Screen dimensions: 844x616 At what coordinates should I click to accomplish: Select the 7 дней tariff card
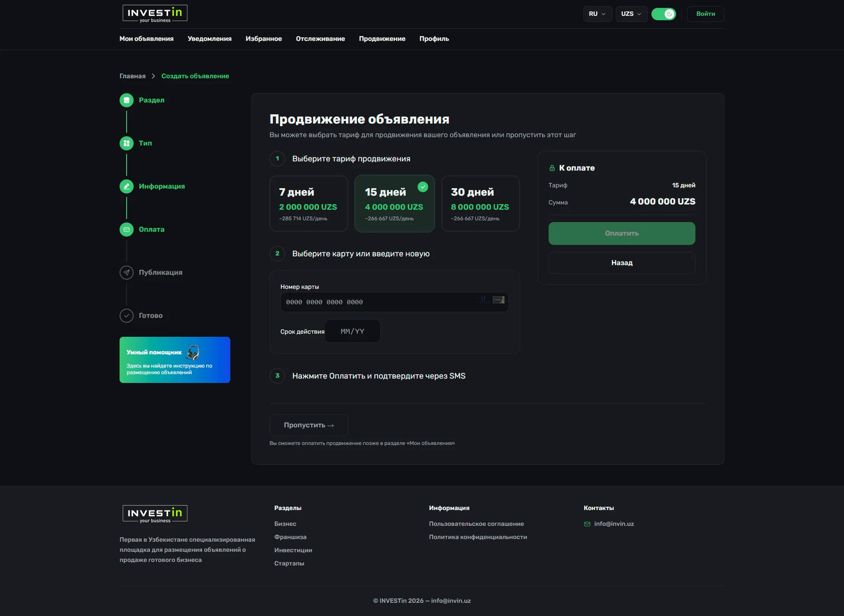click(x=309, y=204)
